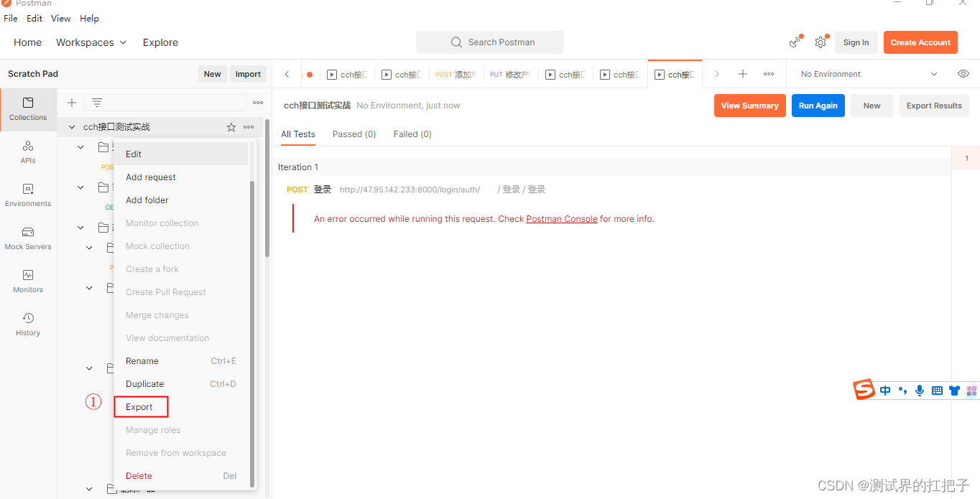Open the History panel
The image size is (980, 499).
click(27, 324)
